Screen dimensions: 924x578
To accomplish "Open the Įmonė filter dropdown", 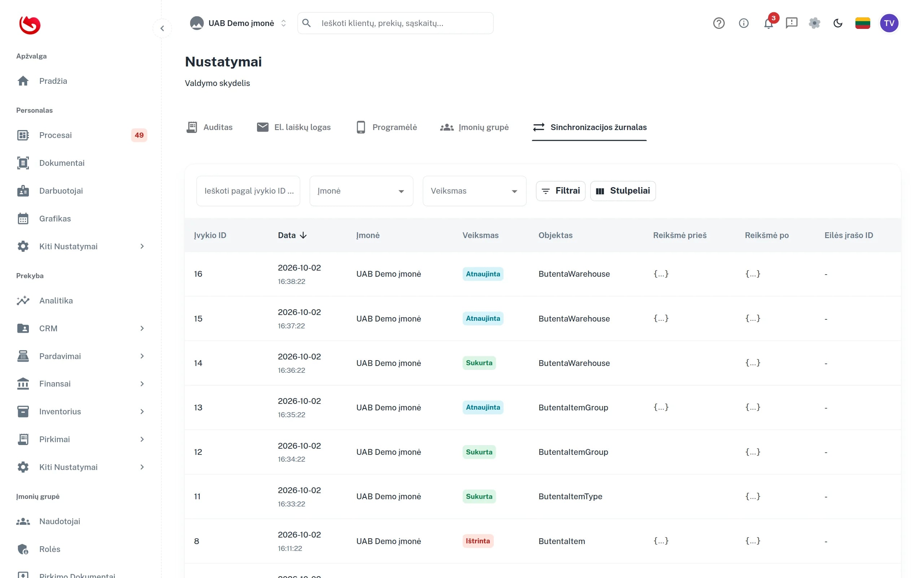I will point(361,191).
